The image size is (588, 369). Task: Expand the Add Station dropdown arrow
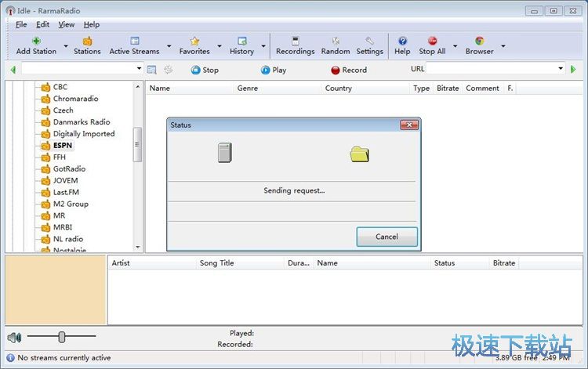(x=66, y=46)
